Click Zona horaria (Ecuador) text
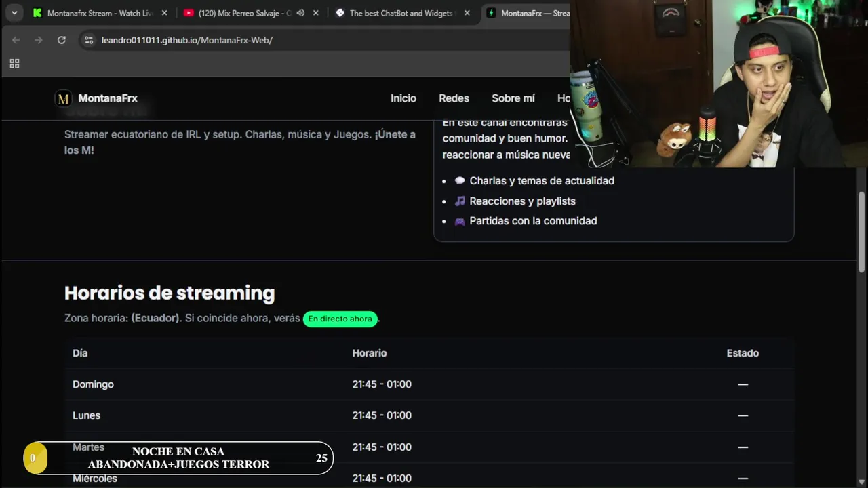 (x=122, y=319)
